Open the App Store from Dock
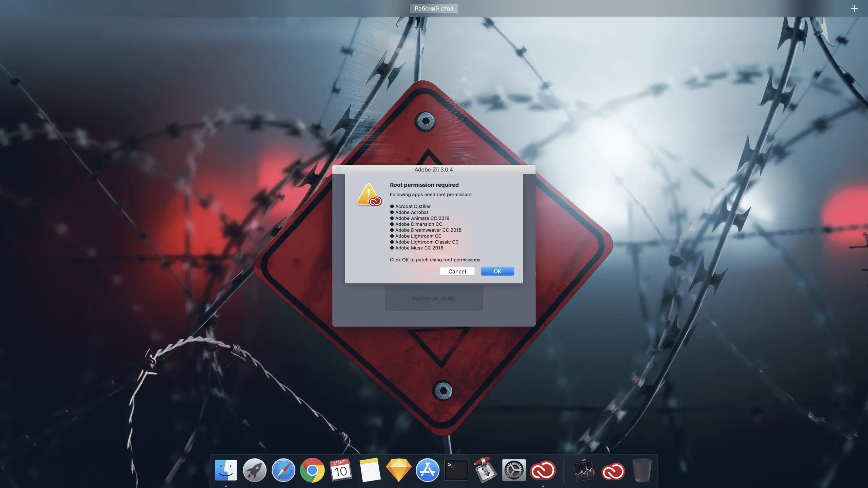868x488 pixels. tap(428, 470)
